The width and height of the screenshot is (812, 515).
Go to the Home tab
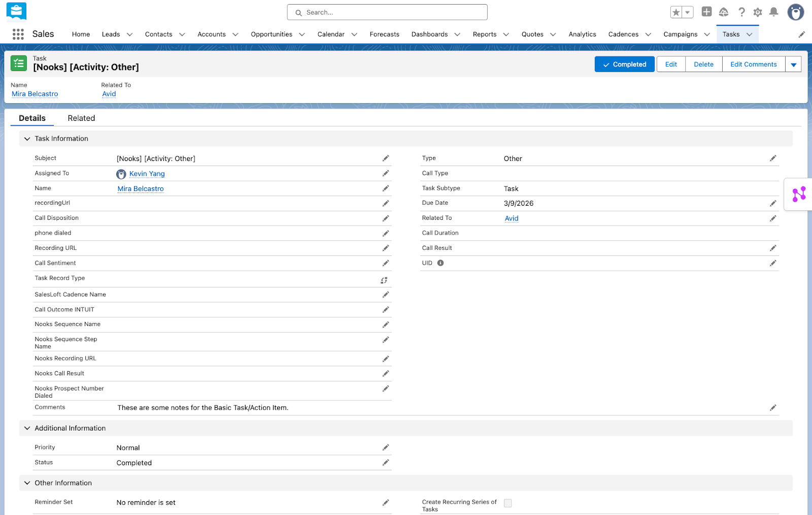[x=81, y=35]
